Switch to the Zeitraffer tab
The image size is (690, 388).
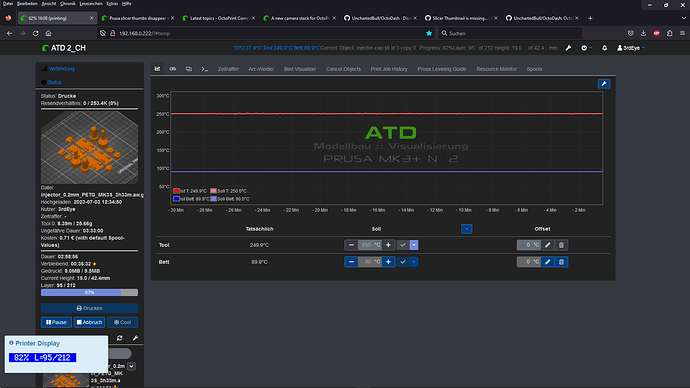pyautogui.click(x=228, y=69)
